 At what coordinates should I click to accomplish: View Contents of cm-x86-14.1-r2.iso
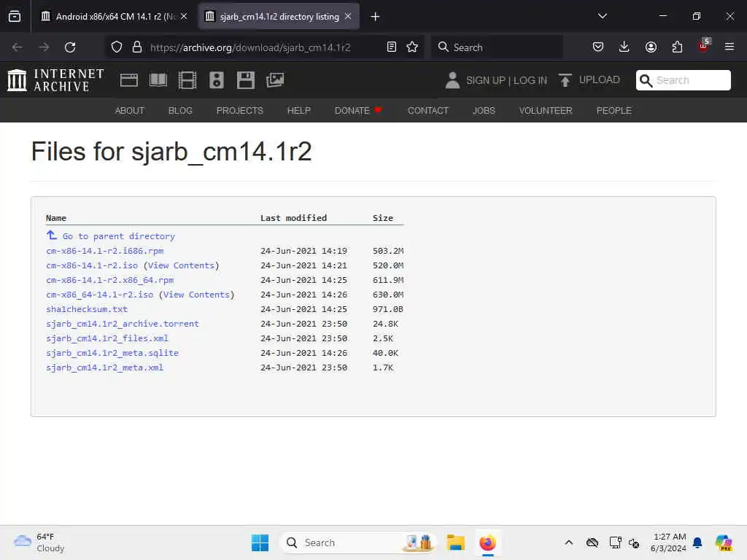click(181, 265)
